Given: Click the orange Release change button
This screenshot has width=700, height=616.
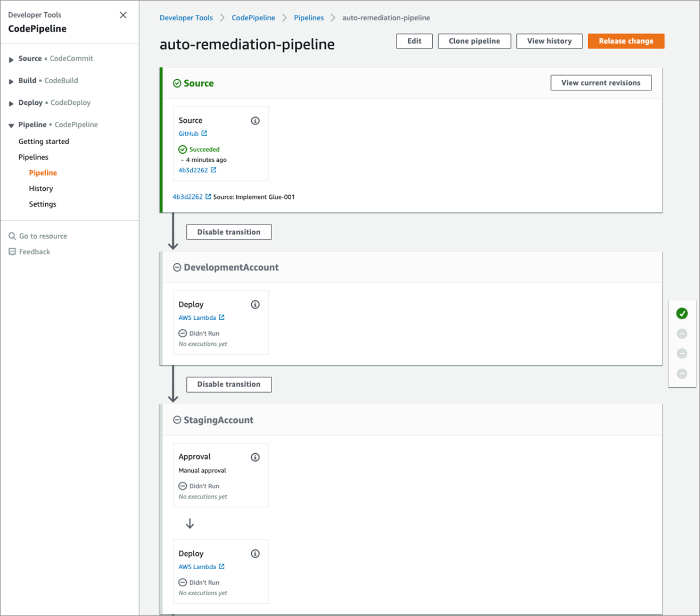Looking at the screenshot, I should click(626, 41).
